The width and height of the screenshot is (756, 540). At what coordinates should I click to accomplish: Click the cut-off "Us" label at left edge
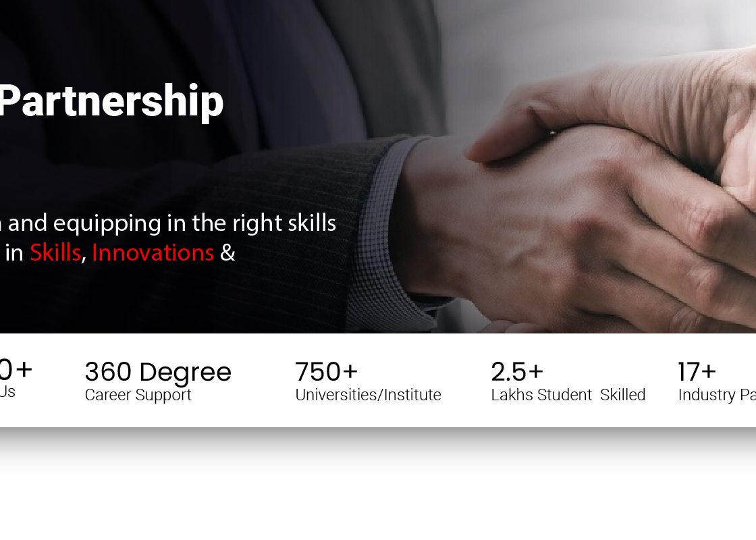pyautogui.click(x=7, y=391)
